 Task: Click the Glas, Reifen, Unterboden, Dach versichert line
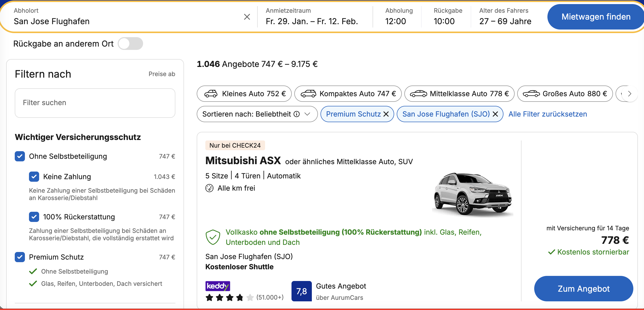[x=102, y=284]
